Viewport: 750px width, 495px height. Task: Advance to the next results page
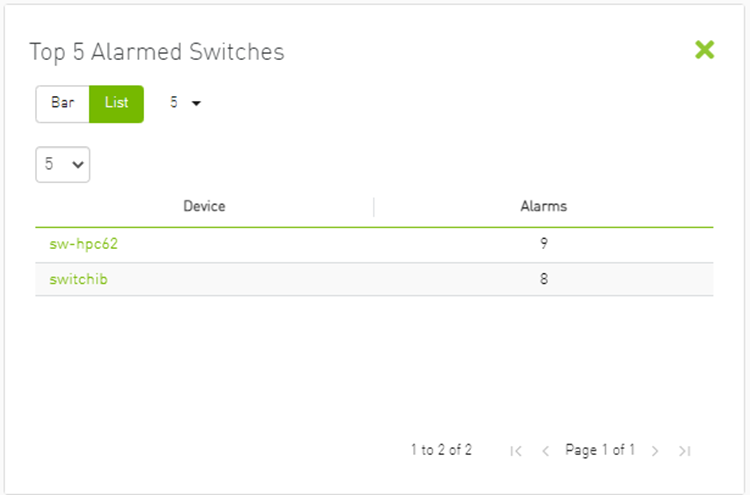655,451
